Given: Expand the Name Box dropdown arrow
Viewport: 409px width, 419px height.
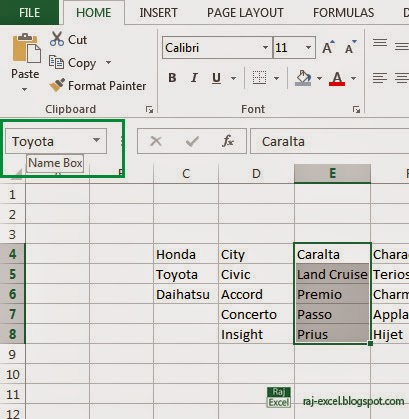Looking at the screenshot, I should pyautogui.click(x=96, y=140).
